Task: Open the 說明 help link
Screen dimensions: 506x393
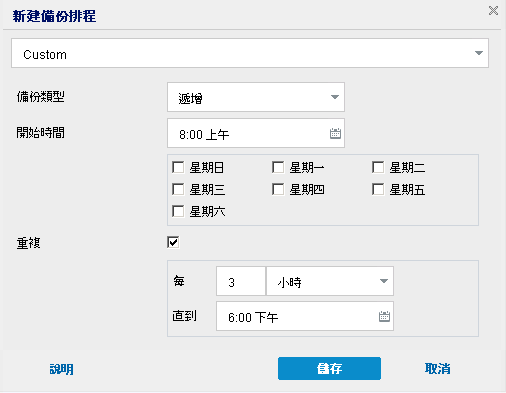Action: click(62, 369)
